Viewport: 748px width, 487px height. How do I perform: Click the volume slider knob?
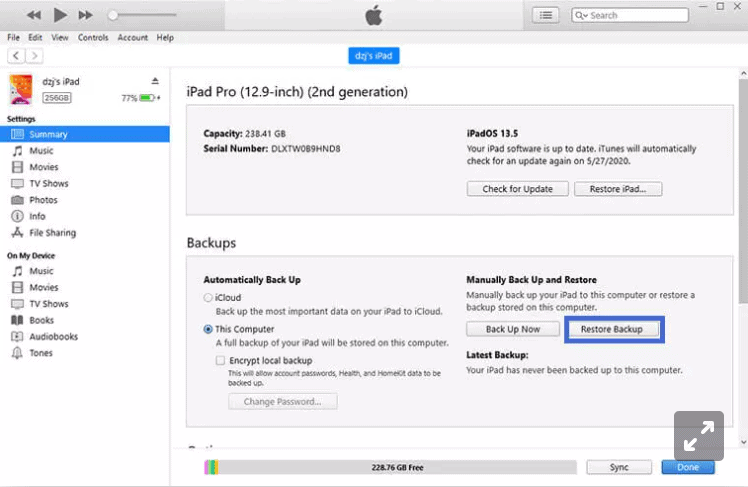pos(113,15)
